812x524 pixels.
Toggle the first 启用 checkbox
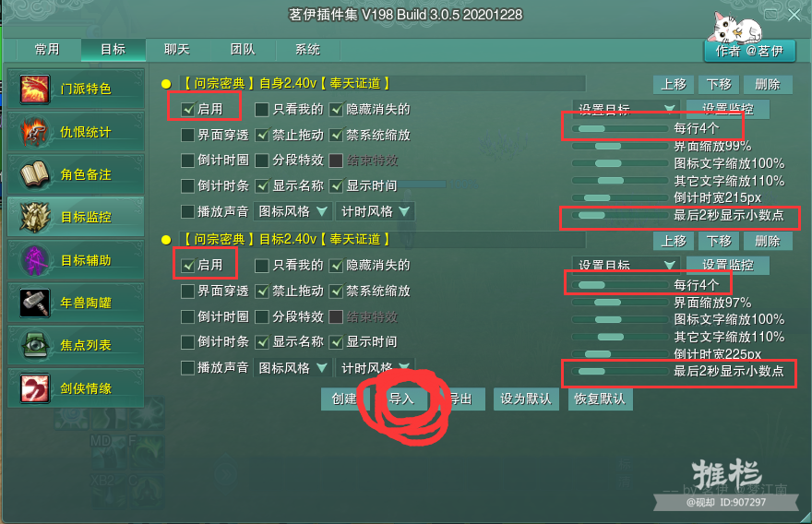(x=187, y=109)
